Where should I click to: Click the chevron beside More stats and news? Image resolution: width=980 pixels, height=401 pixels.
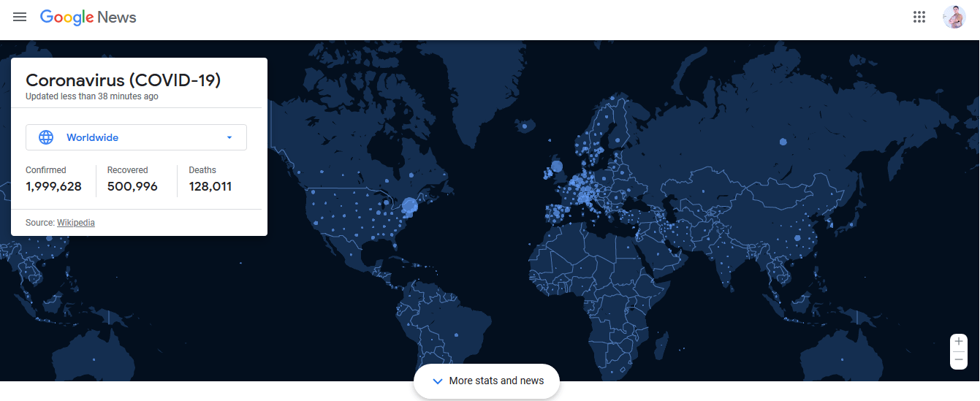pos(438,381)
